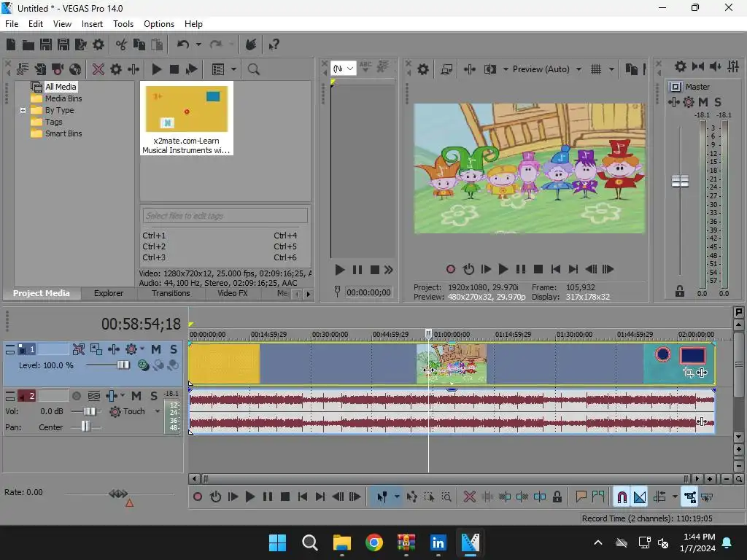Switch to Transitions tab

tap(171, 293)
